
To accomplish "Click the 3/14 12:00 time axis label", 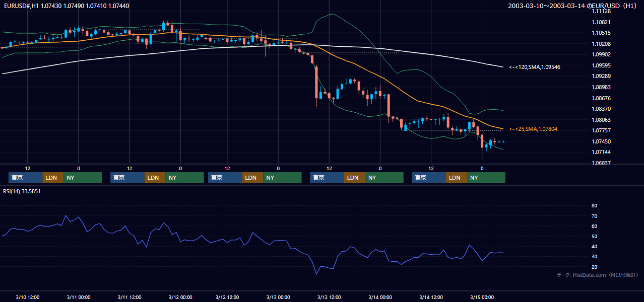I will tap(431, 297).
